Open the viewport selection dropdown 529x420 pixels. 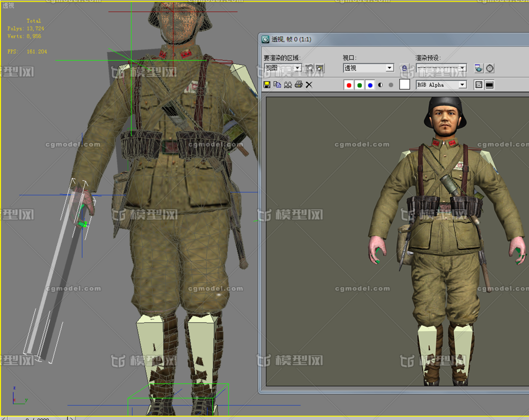click(x=389, y=68)
